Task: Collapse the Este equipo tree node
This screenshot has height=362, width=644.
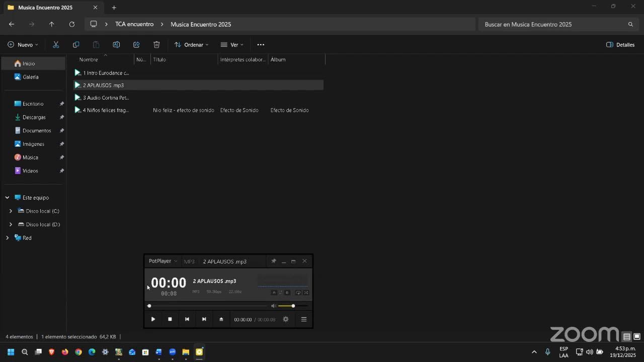Action: coord(7,198)
